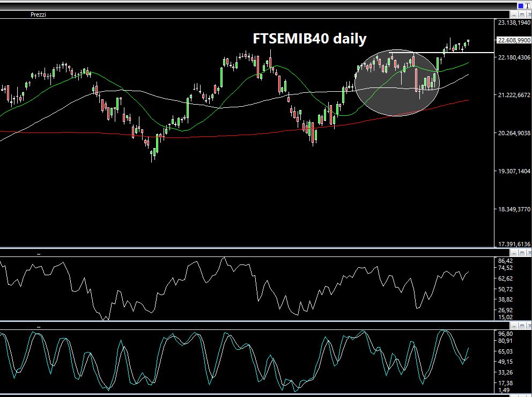Minimize the middle indicator panel with 86,42 scale
The width and height of the screenshot is (532, 397).
coord(514,253)
